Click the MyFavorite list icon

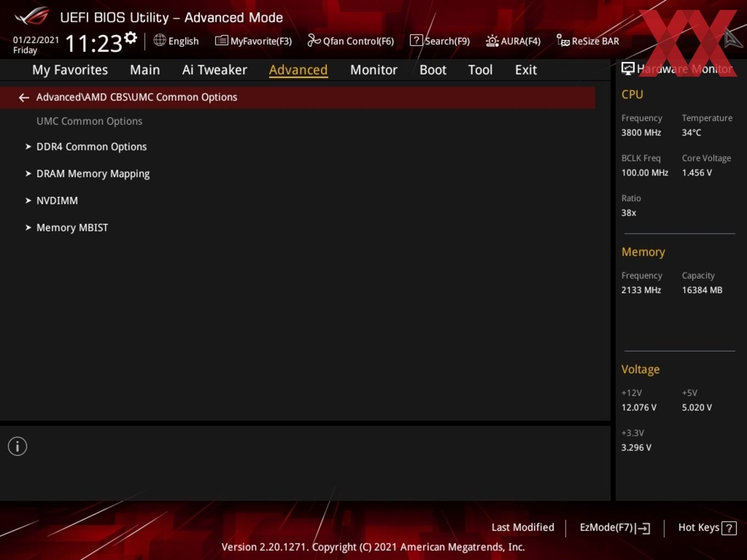(221, 41)
